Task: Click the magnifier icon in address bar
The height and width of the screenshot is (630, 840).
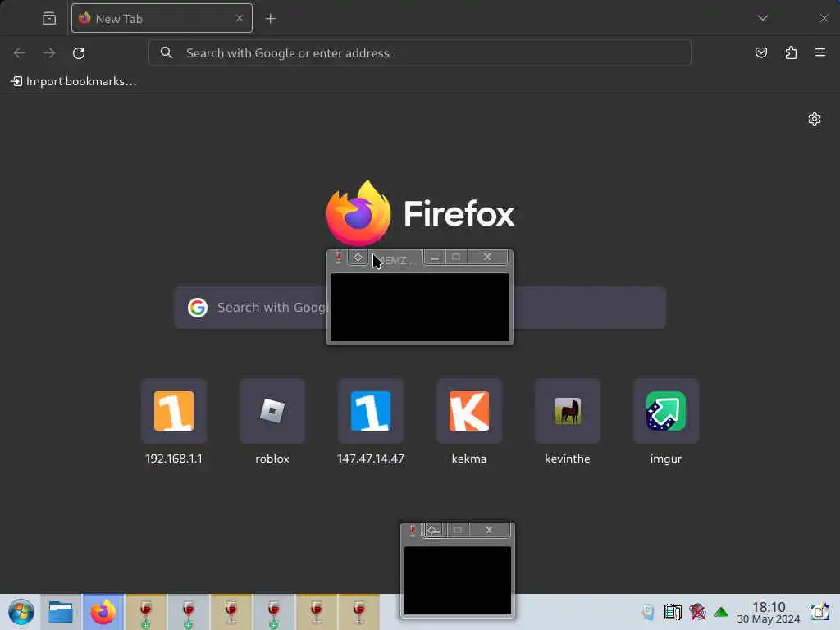Action: (x=167, y=52)
